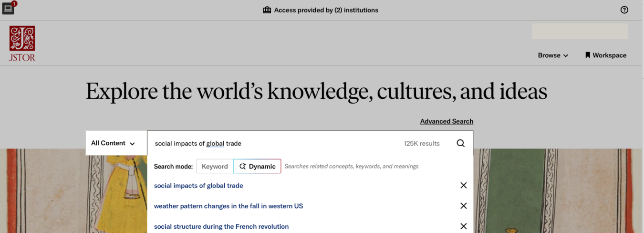Open the Browse dropdown menu
Viewport: 644px width, 233px height.
coord(553,55)
